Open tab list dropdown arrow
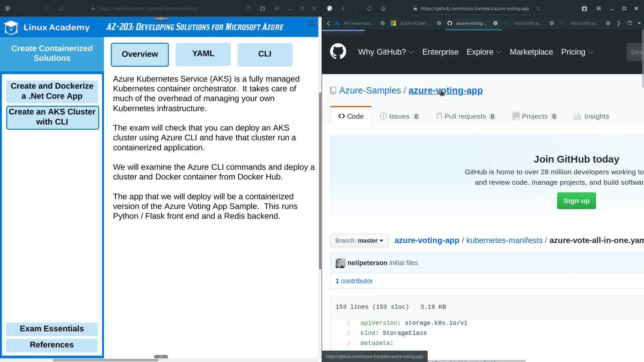Screen dimensions: 644x362 coord(639,23)
